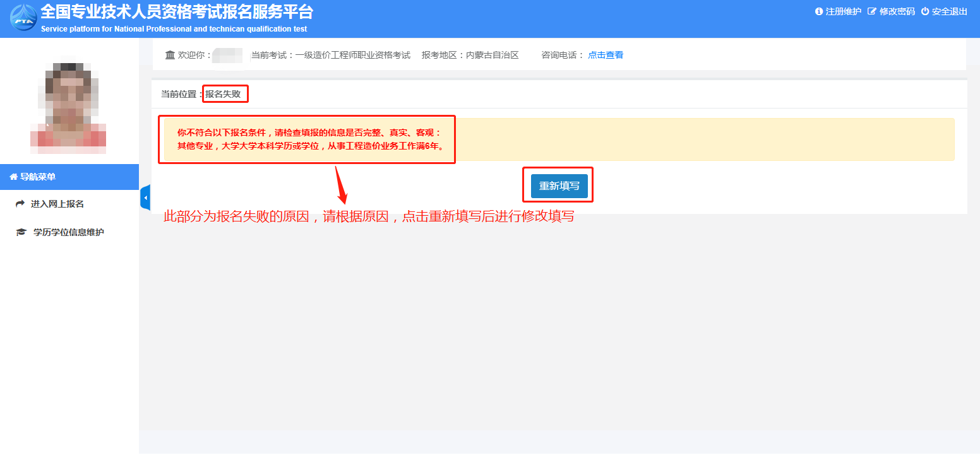Click the pencil icon for 修改密码
Viewport: 980px width, 460px height.
(872, 11)
